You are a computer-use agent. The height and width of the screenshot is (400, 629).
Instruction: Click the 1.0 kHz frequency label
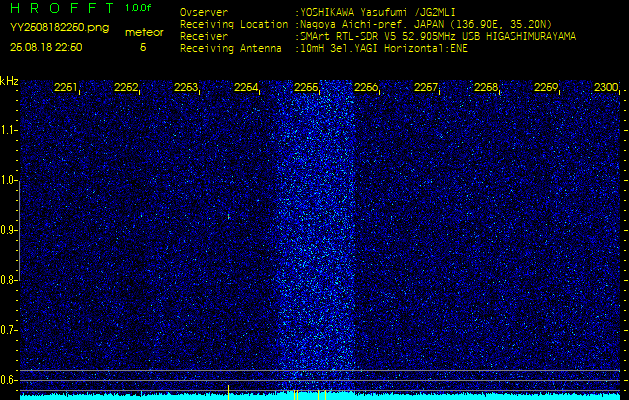click(7, 180)
